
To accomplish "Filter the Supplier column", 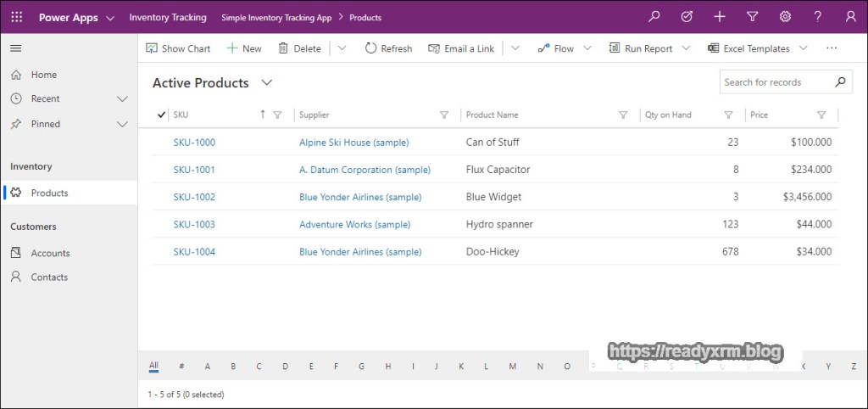I will point(444,115).
